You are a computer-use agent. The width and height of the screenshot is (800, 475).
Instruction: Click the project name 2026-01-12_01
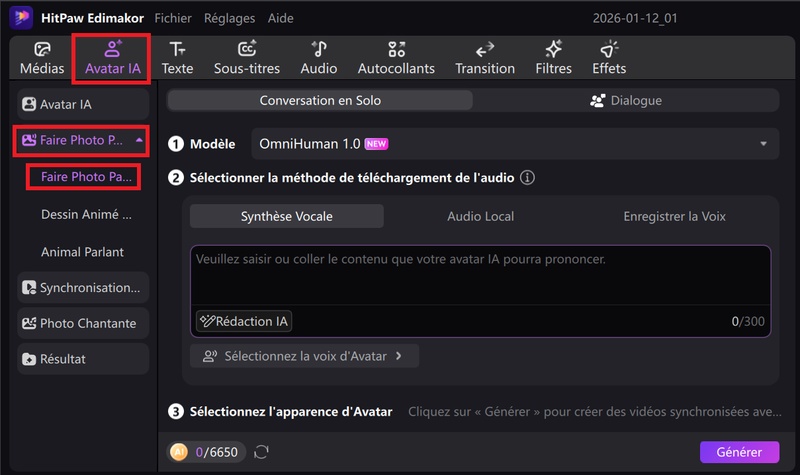click(635, 18)
